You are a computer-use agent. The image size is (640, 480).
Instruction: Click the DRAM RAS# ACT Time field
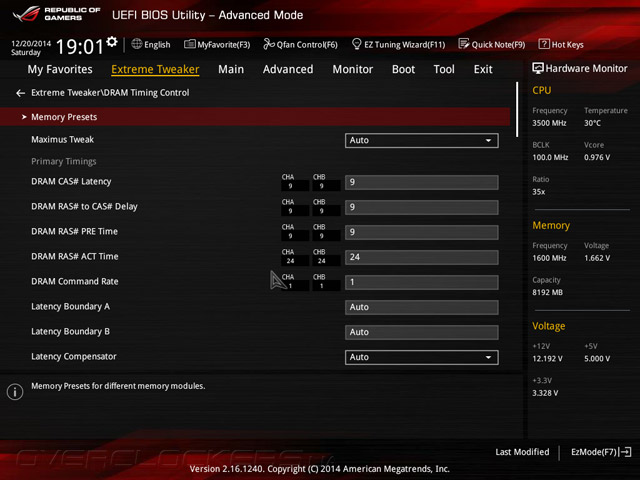(x=422, y=257)
